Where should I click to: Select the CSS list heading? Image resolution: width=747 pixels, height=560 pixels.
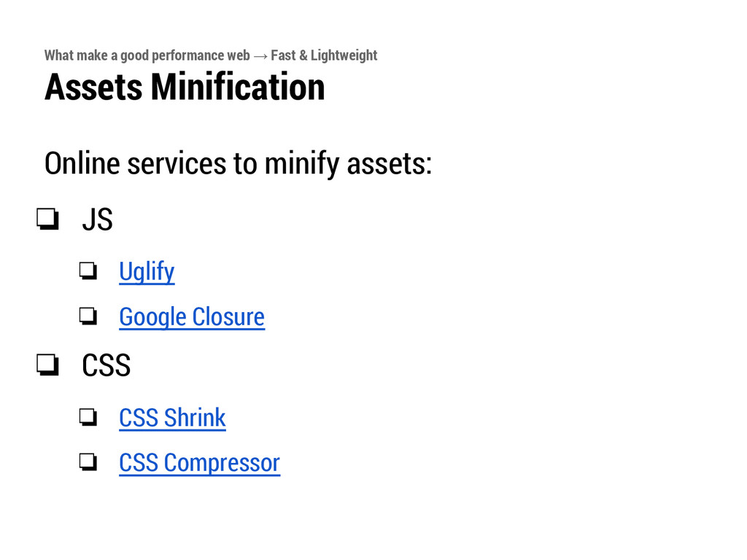coord(107,365)
